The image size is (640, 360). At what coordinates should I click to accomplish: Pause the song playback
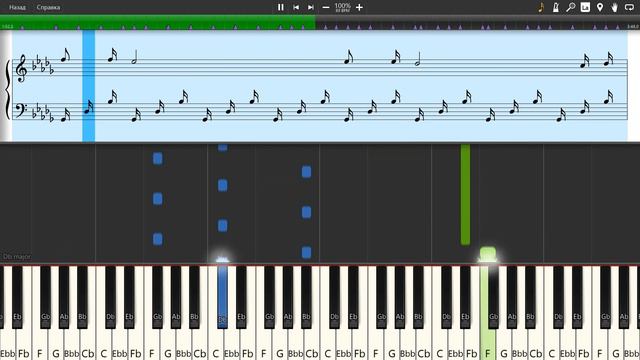(281, 7)
